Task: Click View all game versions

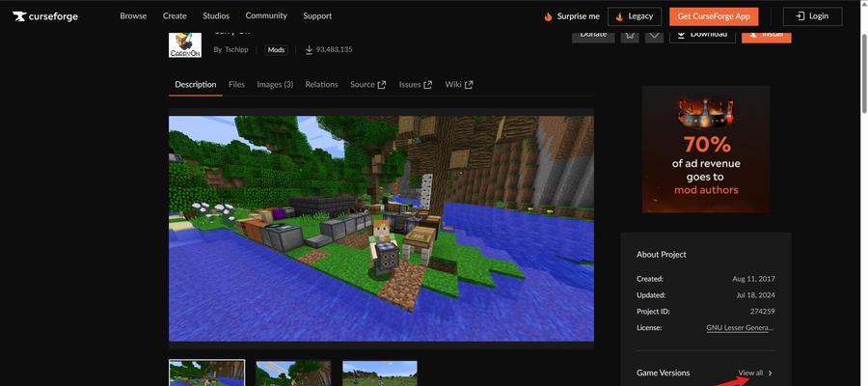Action: 750,372
